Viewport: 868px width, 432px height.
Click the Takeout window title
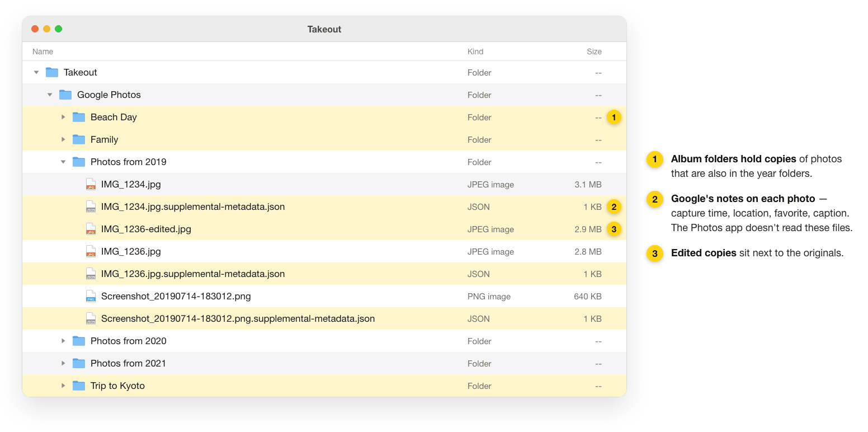coord(324,29)
